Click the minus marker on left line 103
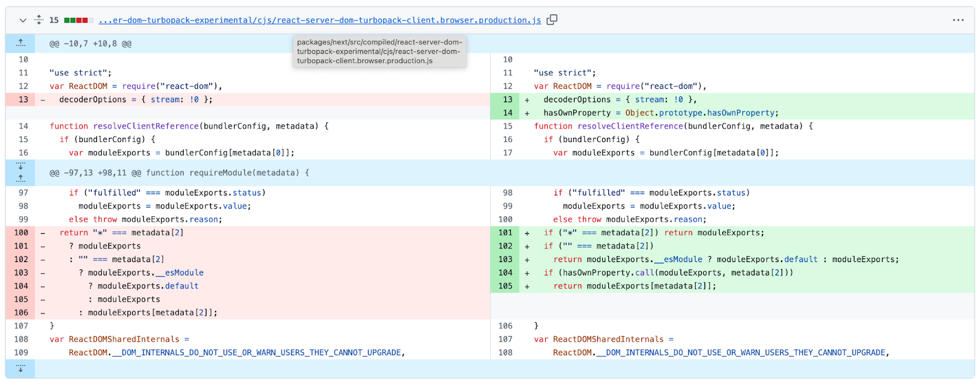The image size is (980, 387). (42, 272)
